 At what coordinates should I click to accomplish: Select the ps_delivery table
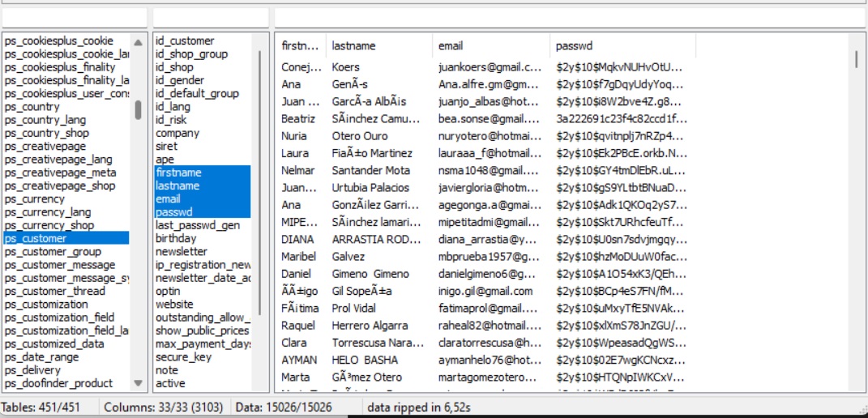pos(66,370)
